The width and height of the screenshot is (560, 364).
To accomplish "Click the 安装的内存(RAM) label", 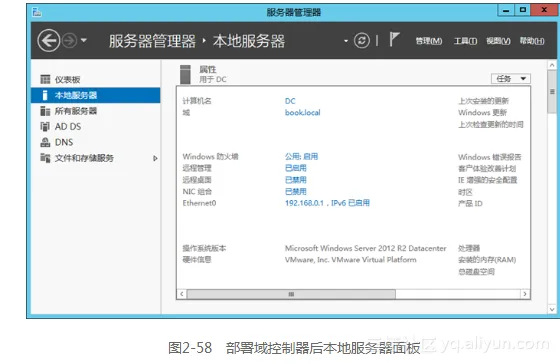I will 487,260.
